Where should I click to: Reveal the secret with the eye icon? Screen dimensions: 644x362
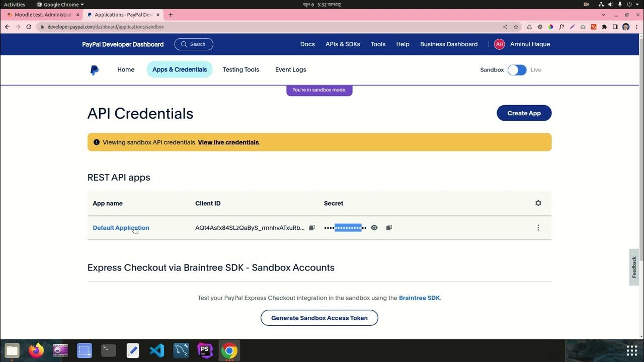(374, 228)
